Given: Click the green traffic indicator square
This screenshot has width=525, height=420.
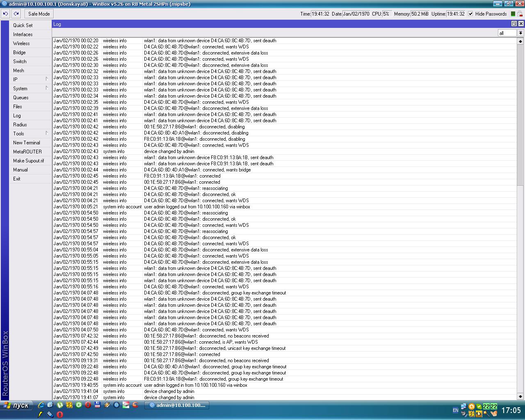Looking at the screenshot, I should pyautogui.click(x=513, y=14).
